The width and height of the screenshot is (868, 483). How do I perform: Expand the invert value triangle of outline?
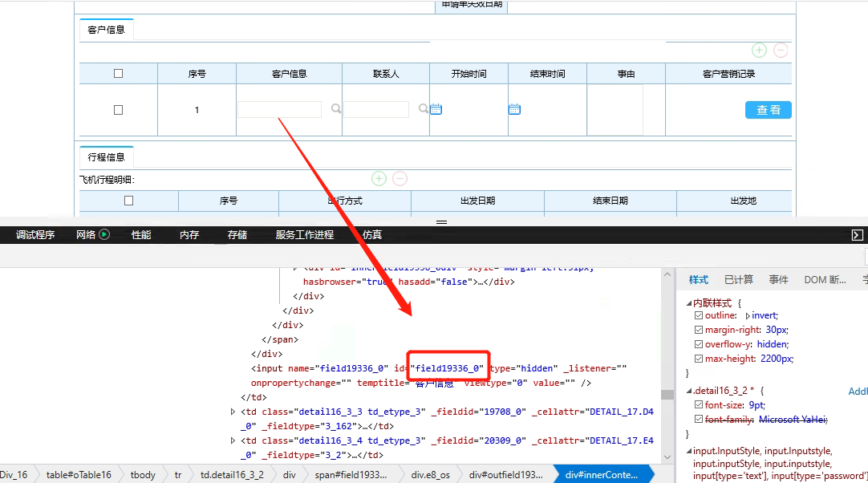pos(748,316)
